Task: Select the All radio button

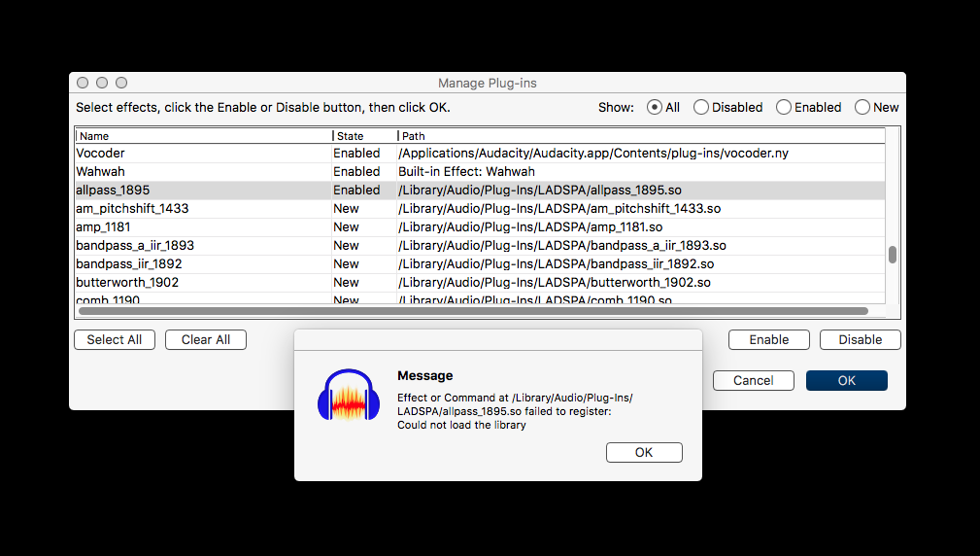Action: pyautogui.click(x=655, y=108)
